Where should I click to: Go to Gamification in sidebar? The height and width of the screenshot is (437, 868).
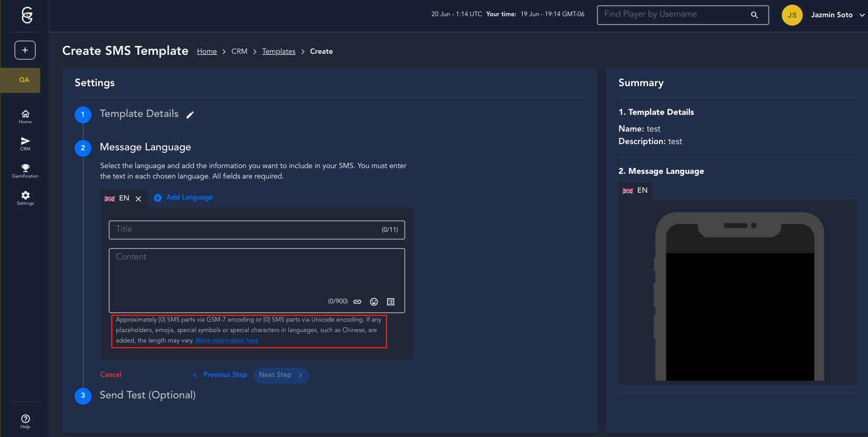25,171
